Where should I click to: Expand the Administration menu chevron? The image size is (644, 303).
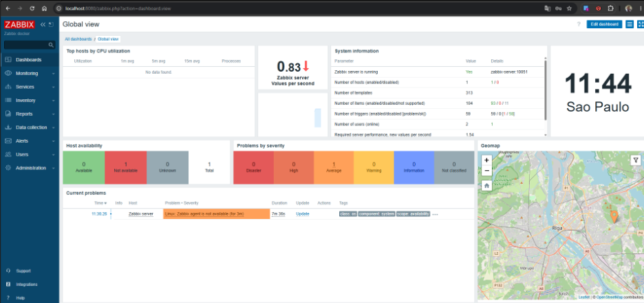click(54, 168)
